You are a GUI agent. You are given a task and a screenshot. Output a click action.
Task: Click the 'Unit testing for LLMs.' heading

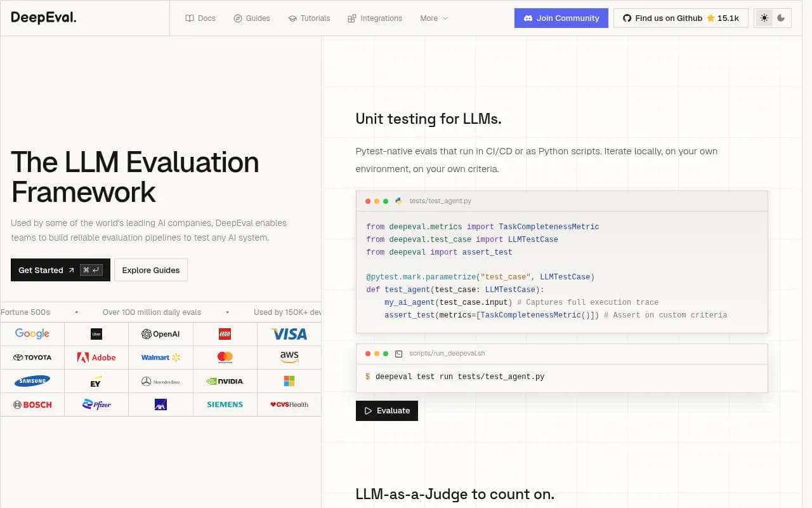(429, 119)
